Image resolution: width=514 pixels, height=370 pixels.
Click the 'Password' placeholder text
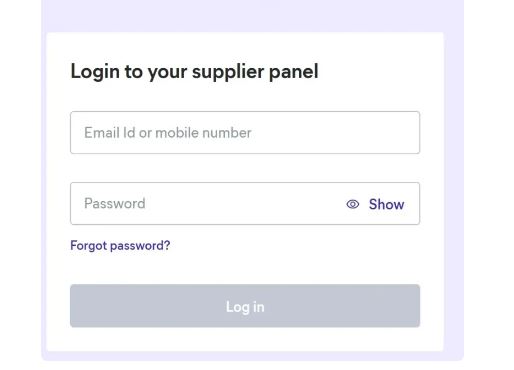click(x=115, y=203)
